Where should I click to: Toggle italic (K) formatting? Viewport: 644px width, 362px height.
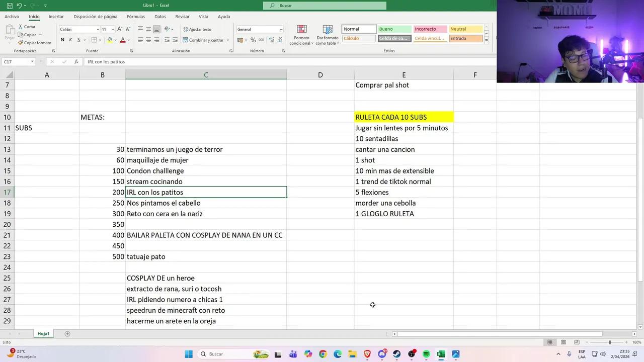[70, 40]
